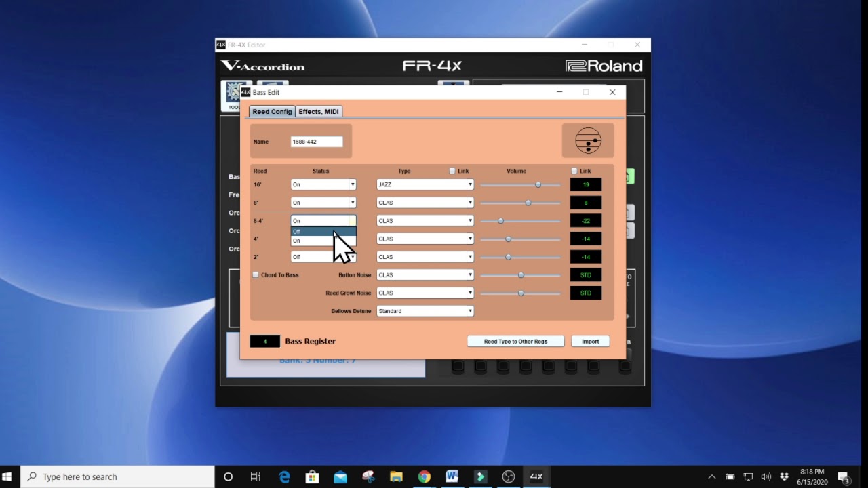The image size is (868, 488).
Task: Enable the Link checkbox next to Volume
Action: [x=574, y=171]
